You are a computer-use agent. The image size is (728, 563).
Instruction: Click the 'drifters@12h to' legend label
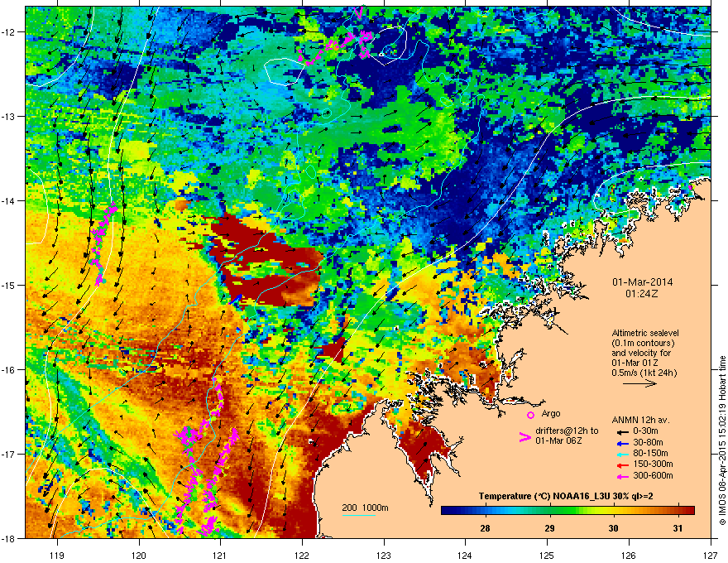[x=567, y=431]
